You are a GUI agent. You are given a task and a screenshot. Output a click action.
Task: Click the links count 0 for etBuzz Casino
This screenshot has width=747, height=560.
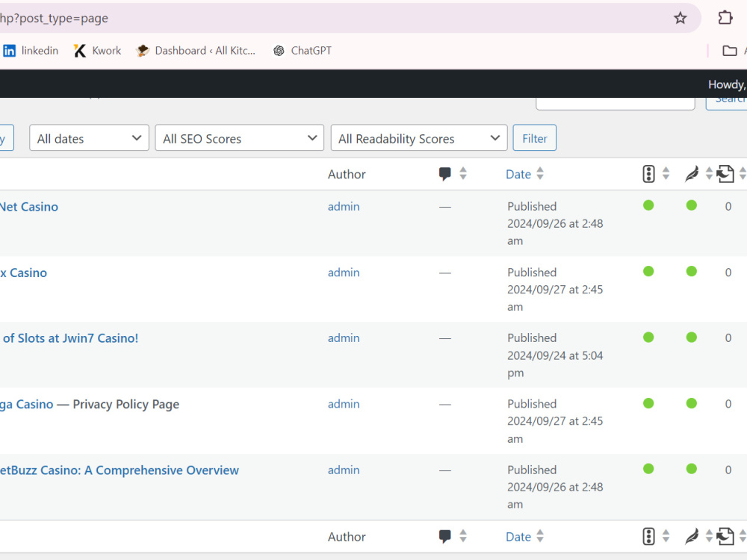[728, 470]
